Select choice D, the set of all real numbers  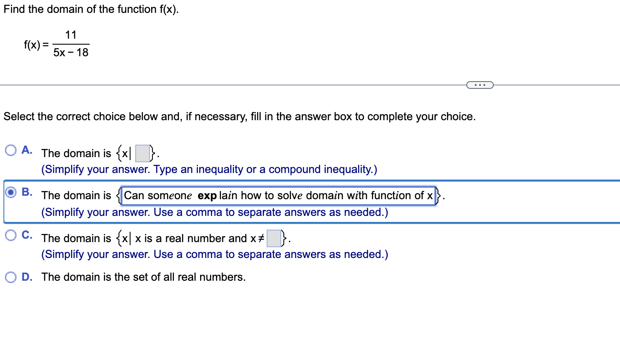(x=10, y=277)
